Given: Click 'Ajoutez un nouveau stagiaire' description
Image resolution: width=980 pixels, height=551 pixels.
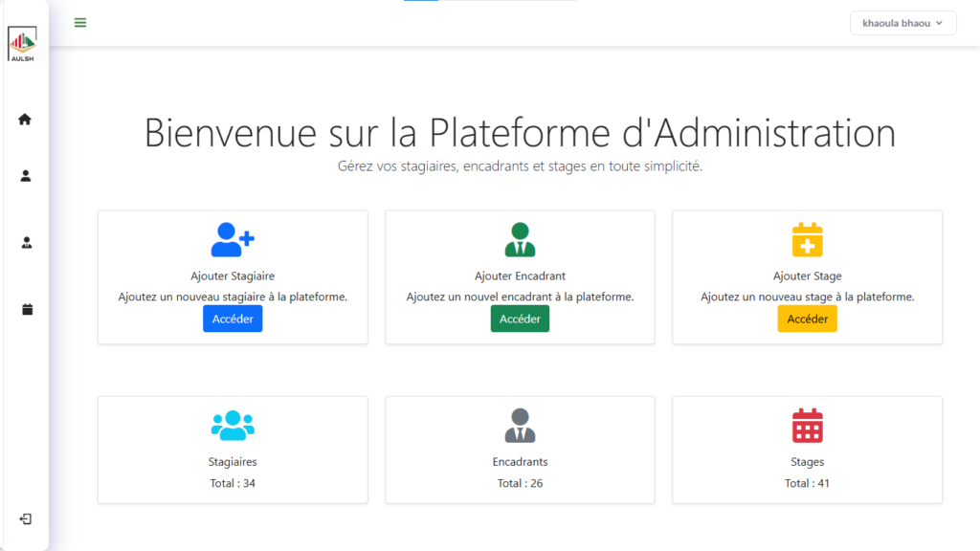Looking at the screenshot, I should point(233,297).
